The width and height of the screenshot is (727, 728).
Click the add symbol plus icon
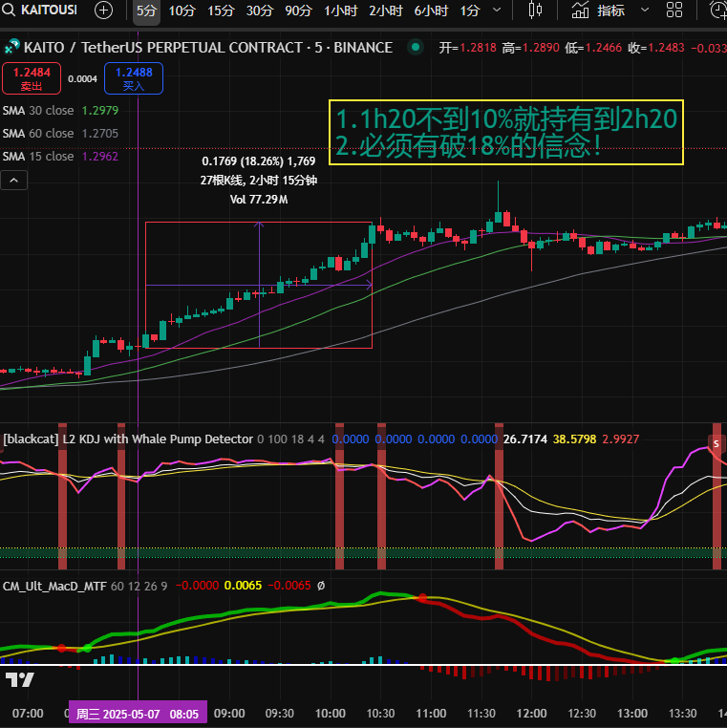tap(103, 10)
